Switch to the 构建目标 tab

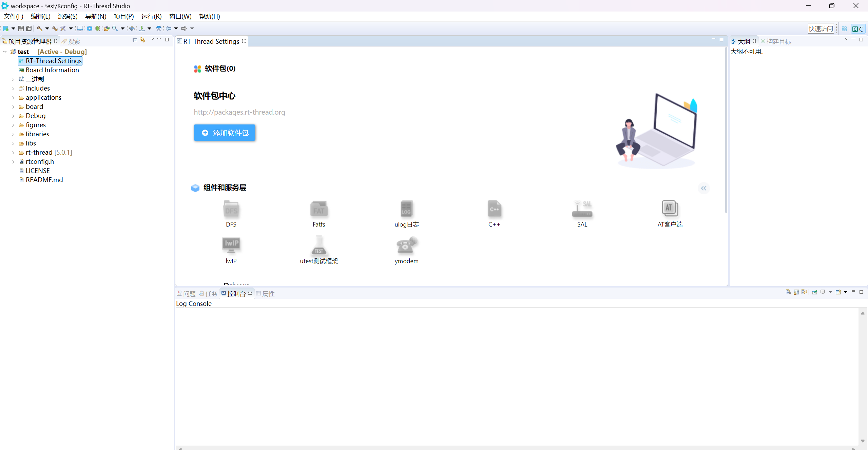tap(776, 41)
